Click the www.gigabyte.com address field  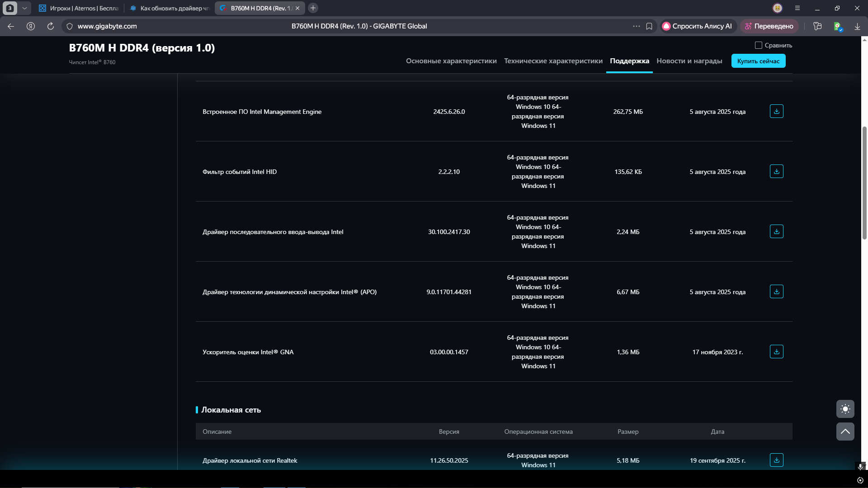pyautogui.click(x=107, y=26)
